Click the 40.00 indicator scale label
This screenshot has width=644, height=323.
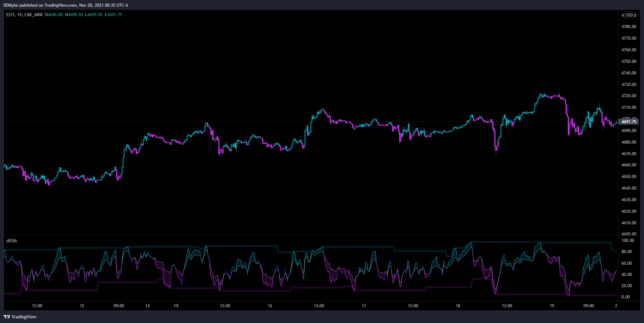pos(627,275)
